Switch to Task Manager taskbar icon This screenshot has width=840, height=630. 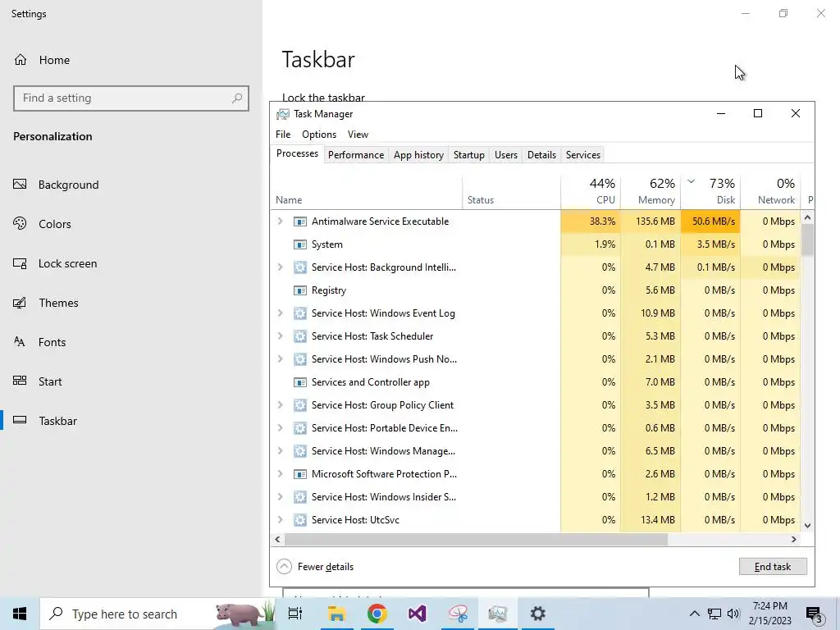click(498, 614)
